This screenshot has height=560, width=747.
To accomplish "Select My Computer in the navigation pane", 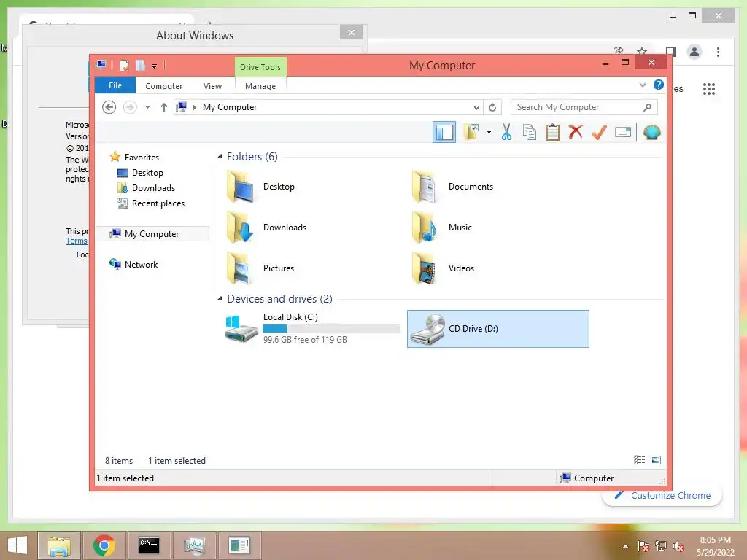I will coord(152,234).
